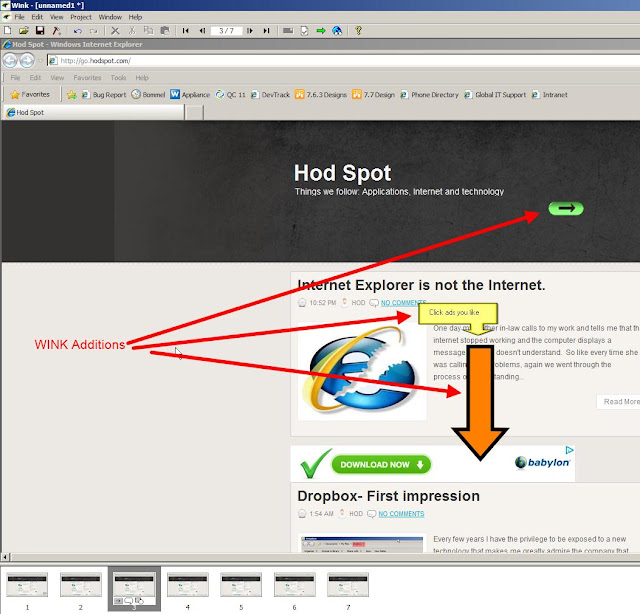Click the Favorites star button

[30, 94]
